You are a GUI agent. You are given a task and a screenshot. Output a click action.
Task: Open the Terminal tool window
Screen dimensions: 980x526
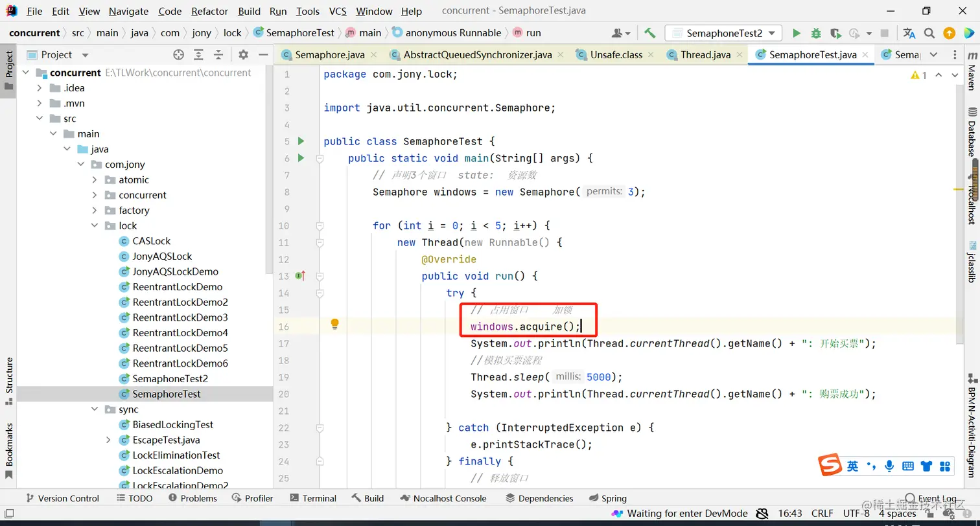pyautogui.click(x=313, y=498)
